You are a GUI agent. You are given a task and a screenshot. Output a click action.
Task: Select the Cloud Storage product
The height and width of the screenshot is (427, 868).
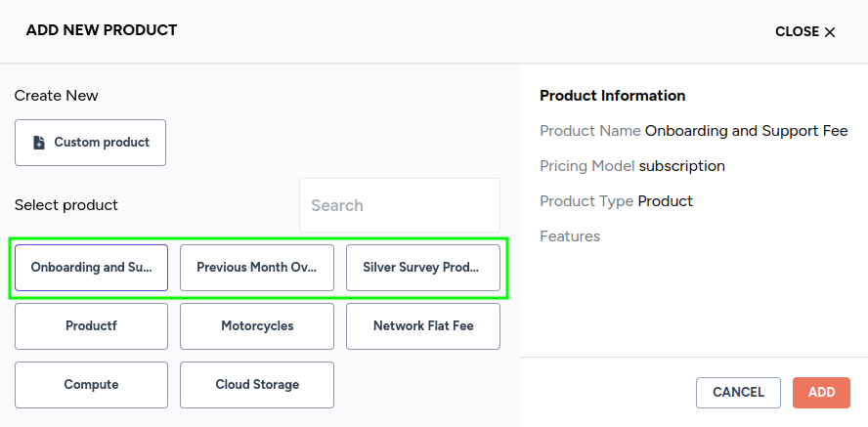tap(257, 384)
